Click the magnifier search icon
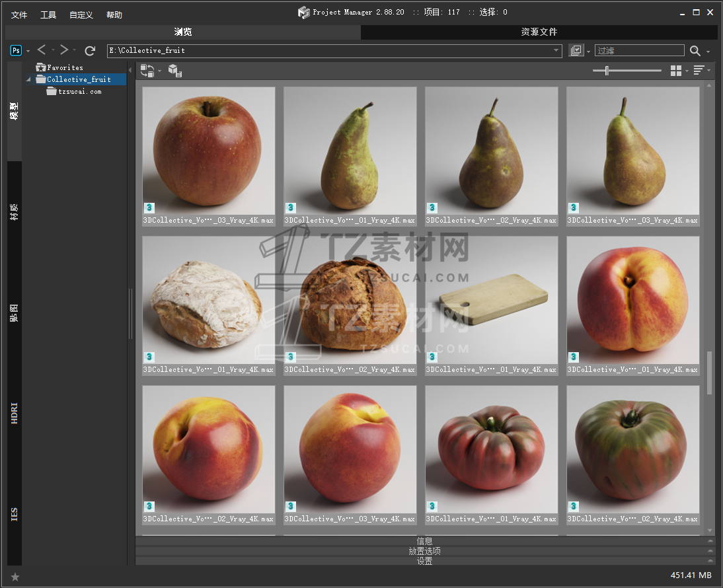This screenshot has height=588, width=723. (695, 51)
